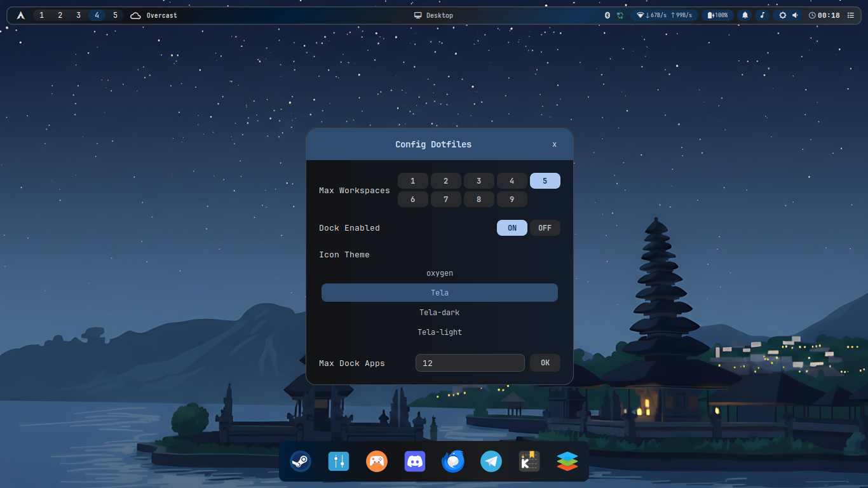Set Max Workspaces to 7

click(x=446, y=200)
